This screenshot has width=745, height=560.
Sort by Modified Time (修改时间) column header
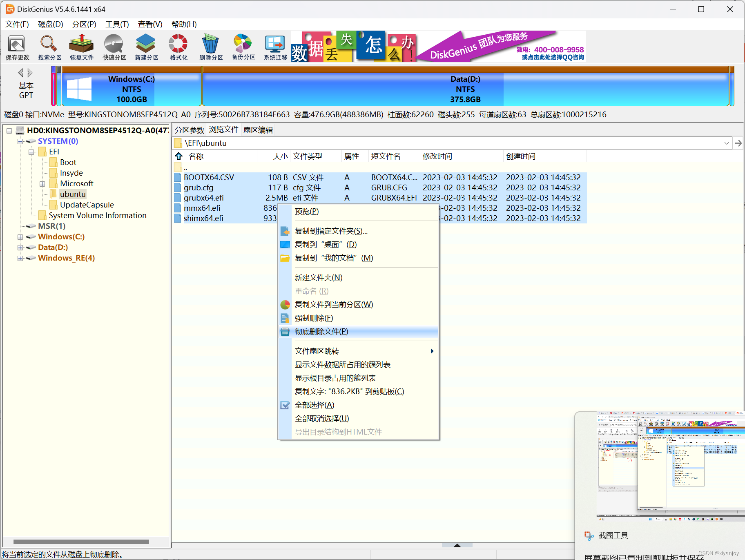click(x=462, y=156)
